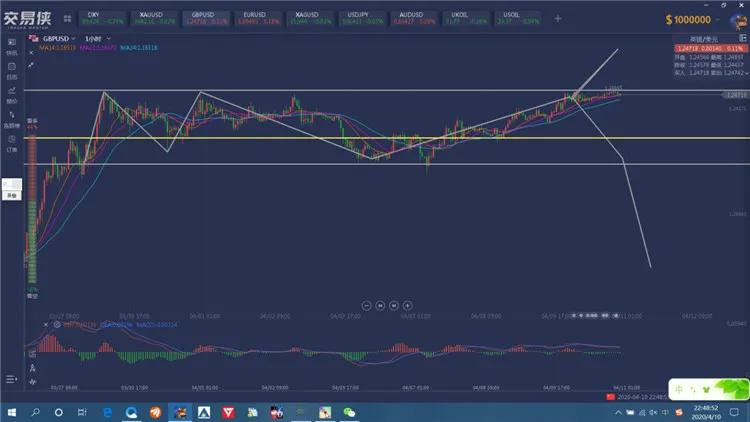Click the $1000000 account balance
The width and height of the screenshot is (750, 422).
(x=688, y=20)
